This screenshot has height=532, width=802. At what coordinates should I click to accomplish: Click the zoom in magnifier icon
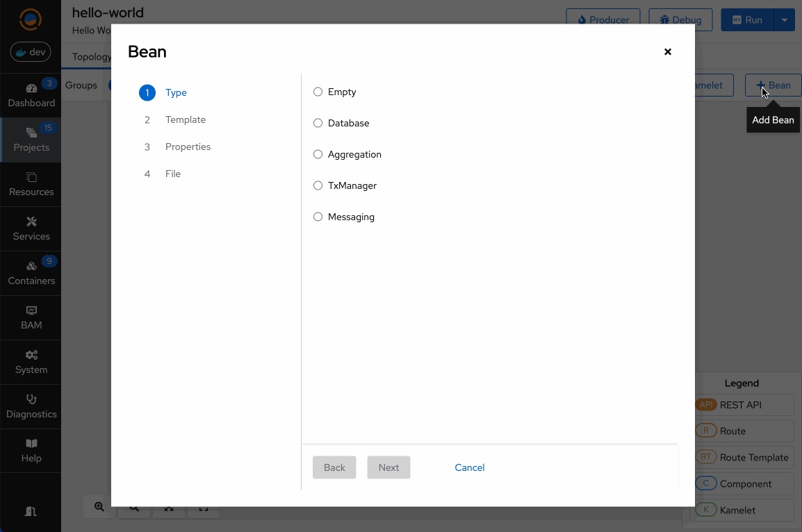[99, 506]
